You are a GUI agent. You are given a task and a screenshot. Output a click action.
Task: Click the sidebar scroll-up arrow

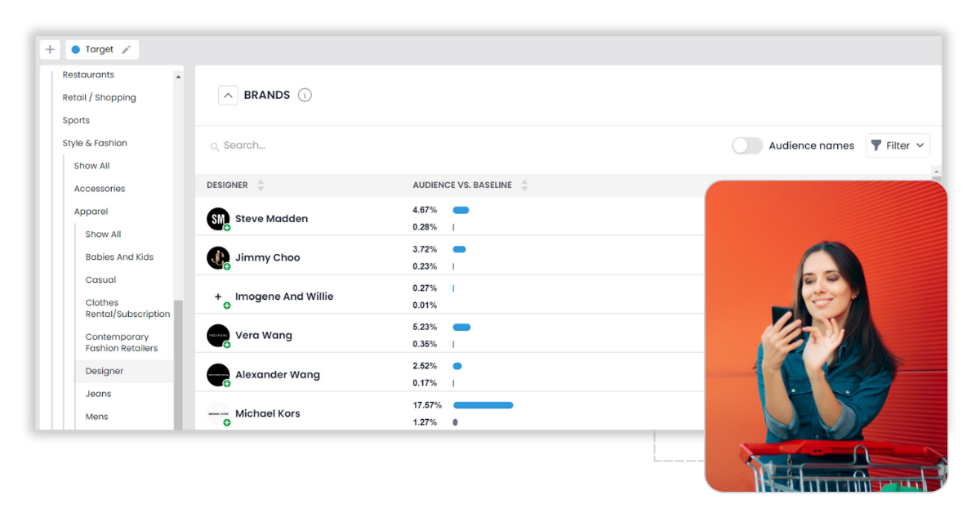tap(178, 76)
